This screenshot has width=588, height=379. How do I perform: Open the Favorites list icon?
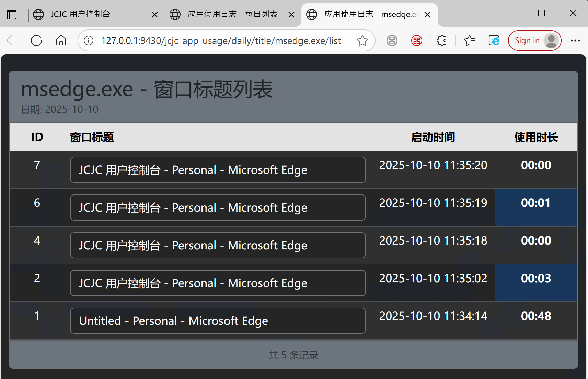(x=469, y=41)
